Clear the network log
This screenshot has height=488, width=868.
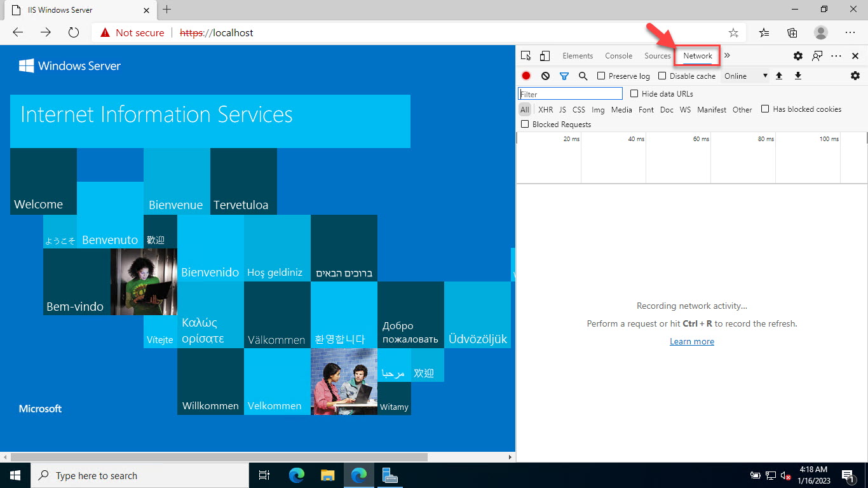[x=545, y=76]
